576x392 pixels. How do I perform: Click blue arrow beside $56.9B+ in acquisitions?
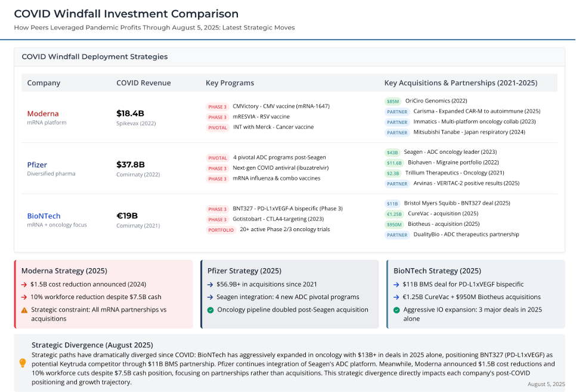pos(210,284)
